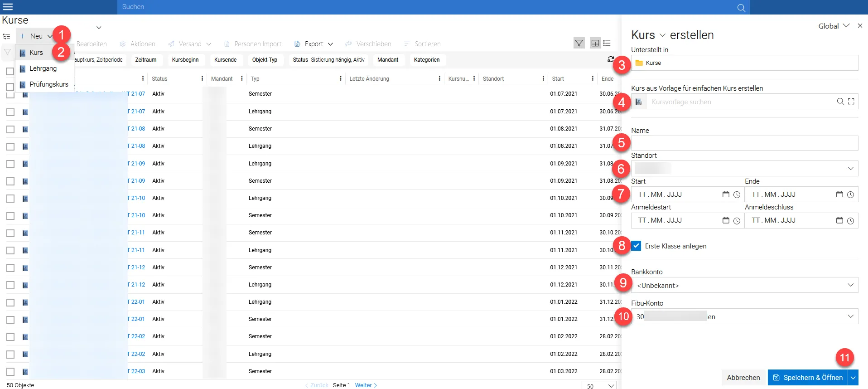Open time picker for Ende field
This screenshot has width=868, height=389.
(851, 194)
